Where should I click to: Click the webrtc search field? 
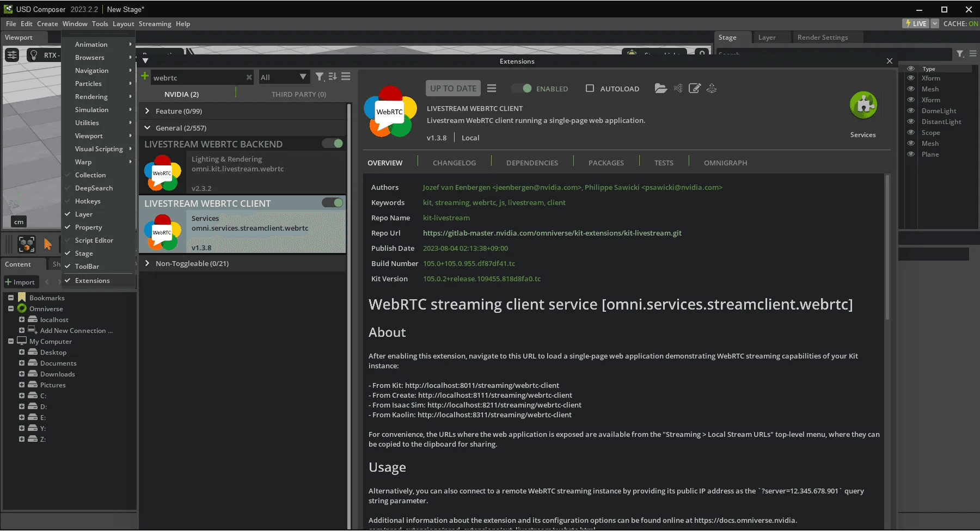[x=196, y=78]
